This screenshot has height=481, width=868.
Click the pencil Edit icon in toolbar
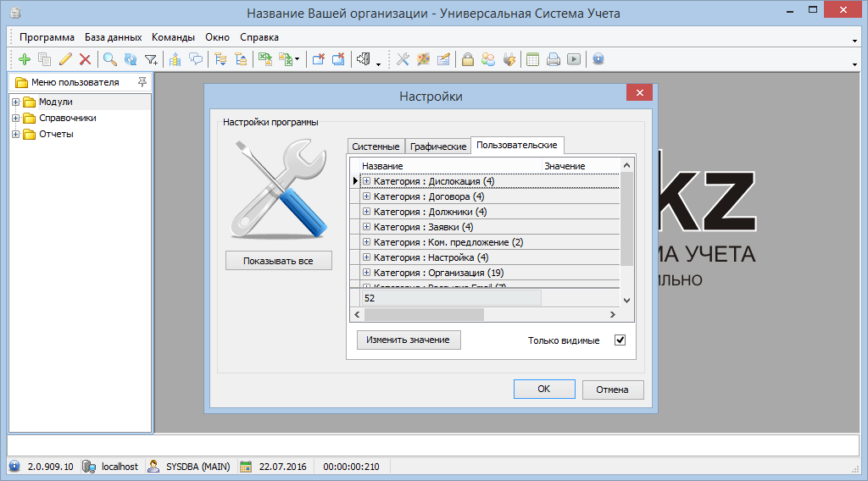pyautogui.click(x=65, y=59)
